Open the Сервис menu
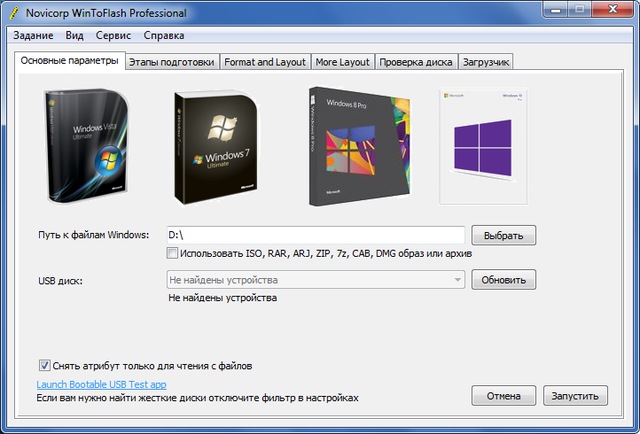This screenshot has width=640, height=434. [x=113, y=35]
